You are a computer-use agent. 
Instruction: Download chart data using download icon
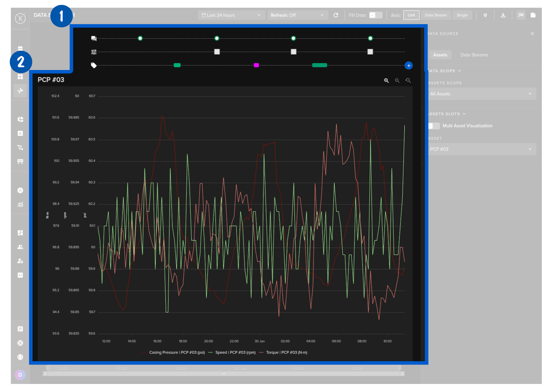point(503,15)
